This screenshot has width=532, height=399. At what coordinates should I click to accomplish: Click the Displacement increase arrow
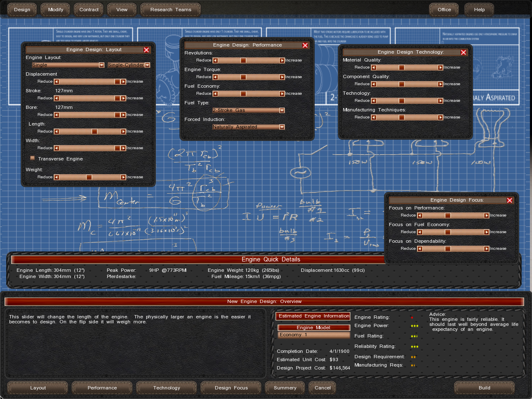point(123,81)
